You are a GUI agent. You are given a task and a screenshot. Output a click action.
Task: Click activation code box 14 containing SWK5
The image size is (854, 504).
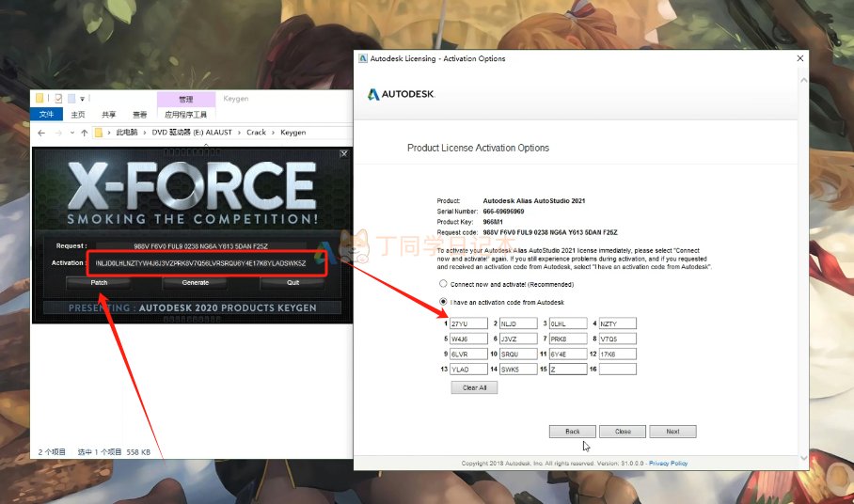pyautogui.click(x=518, y=369)
